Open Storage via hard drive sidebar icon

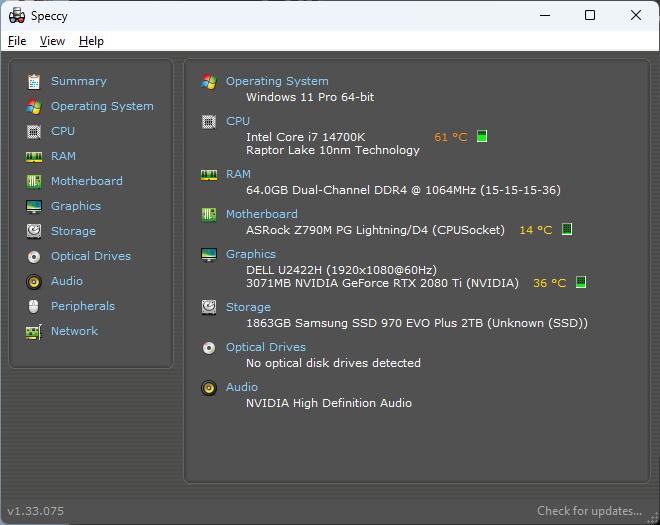coord(34,231)
